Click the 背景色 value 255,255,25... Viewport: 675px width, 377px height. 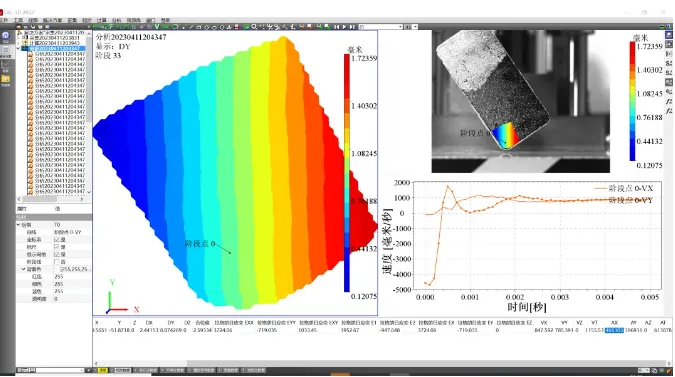click(75, 269)
